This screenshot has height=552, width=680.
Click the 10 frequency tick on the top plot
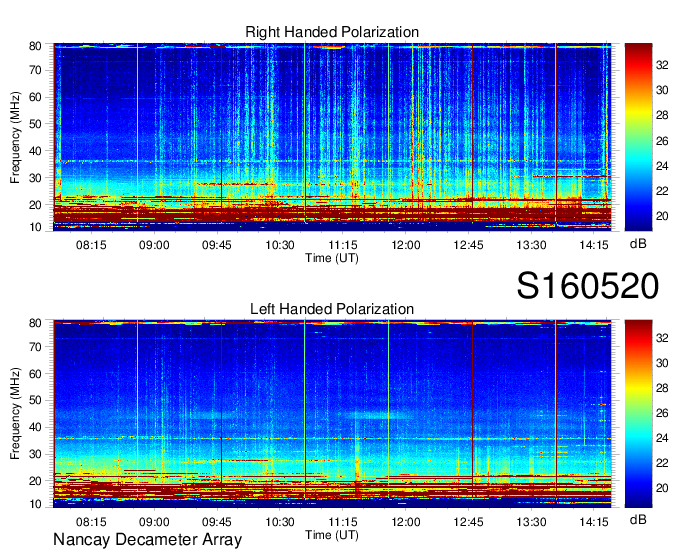[35, 227]
